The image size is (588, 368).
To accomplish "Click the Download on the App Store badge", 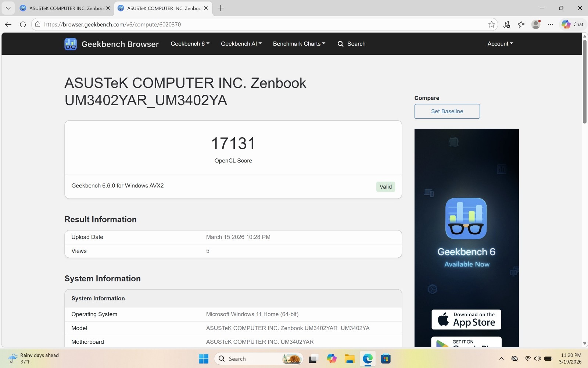I will (466, 319).
